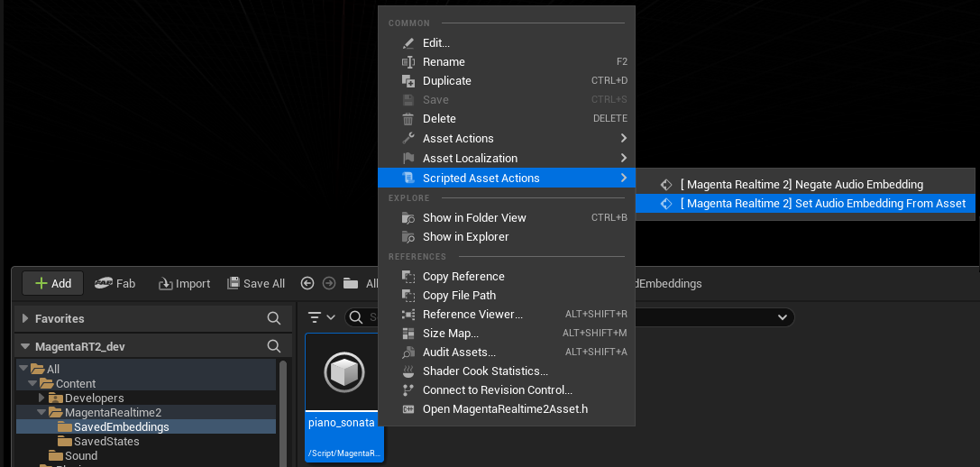Click the Shader Cook Statistics icon

click(x=408, y=371)
